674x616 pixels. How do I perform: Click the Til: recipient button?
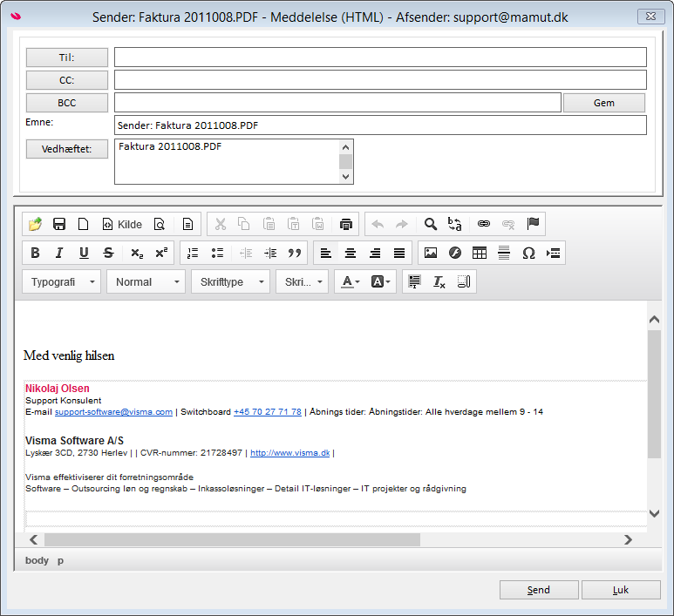coord(66,58)
